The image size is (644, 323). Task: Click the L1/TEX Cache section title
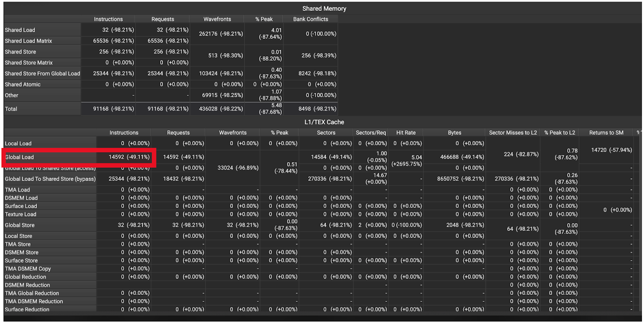point(324,122)
